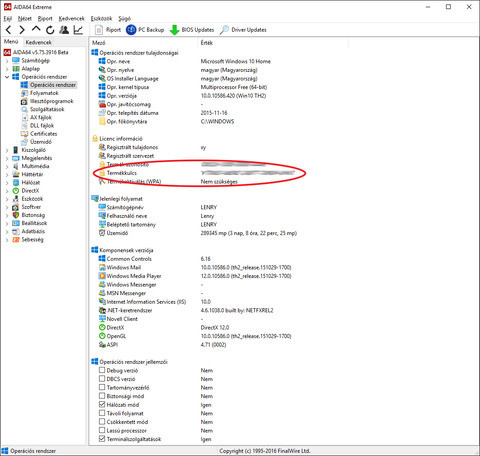Launch PC Backup from the toolbar

tap(145, 30)
